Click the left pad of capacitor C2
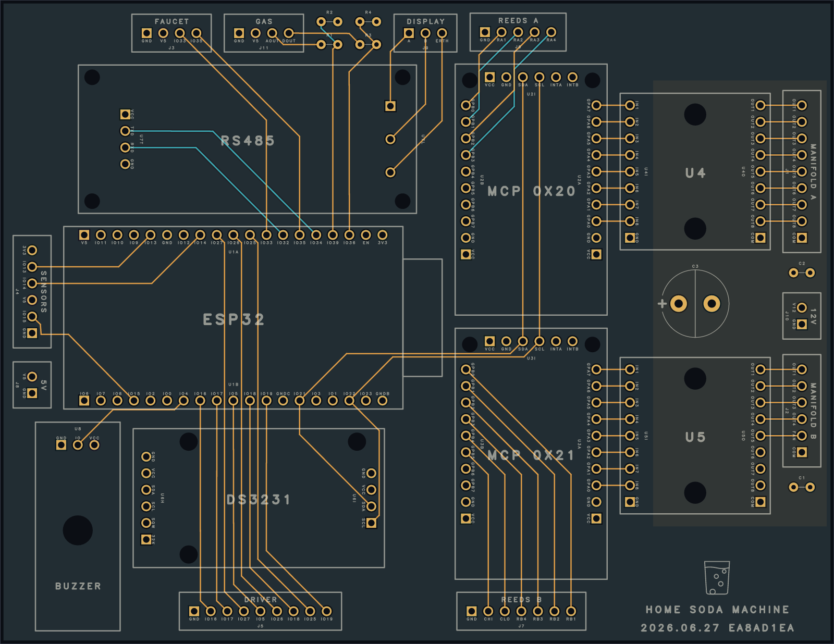This screenshot has height=644, width=834. 793,273
